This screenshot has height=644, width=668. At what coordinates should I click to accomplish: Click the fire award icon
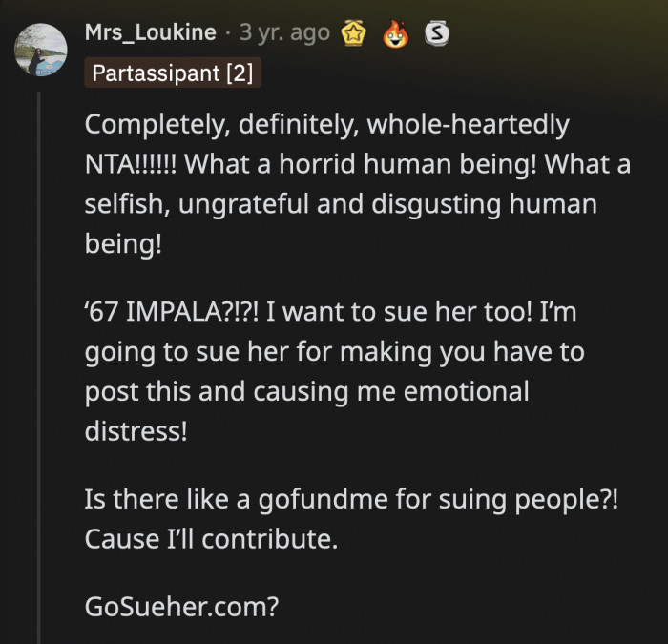click(393, 34)
